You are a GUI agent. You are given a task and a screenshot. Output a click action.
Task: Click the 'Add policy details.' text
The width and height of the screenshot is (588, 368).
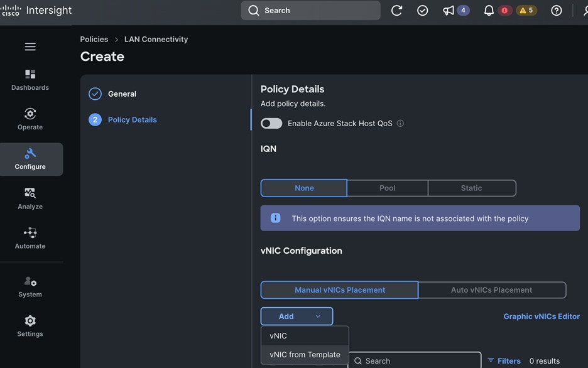(293, 104)
